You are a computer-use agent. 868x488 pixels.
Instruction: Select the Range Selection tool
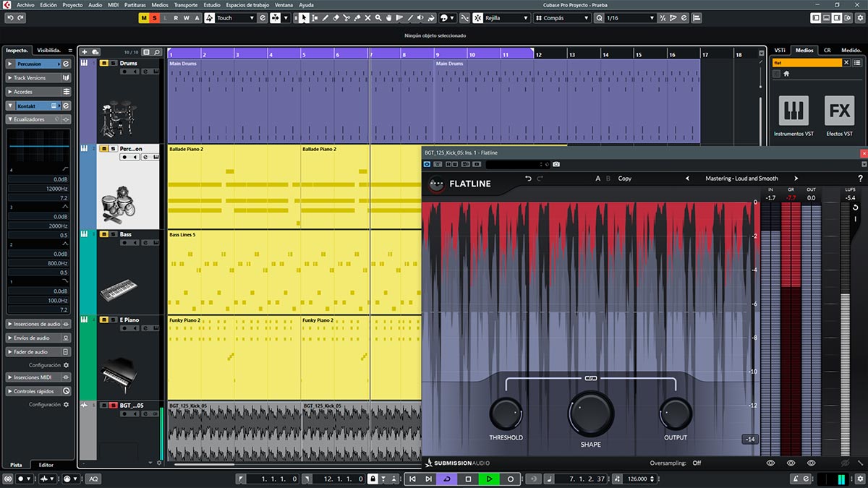[x=315, y=17]
